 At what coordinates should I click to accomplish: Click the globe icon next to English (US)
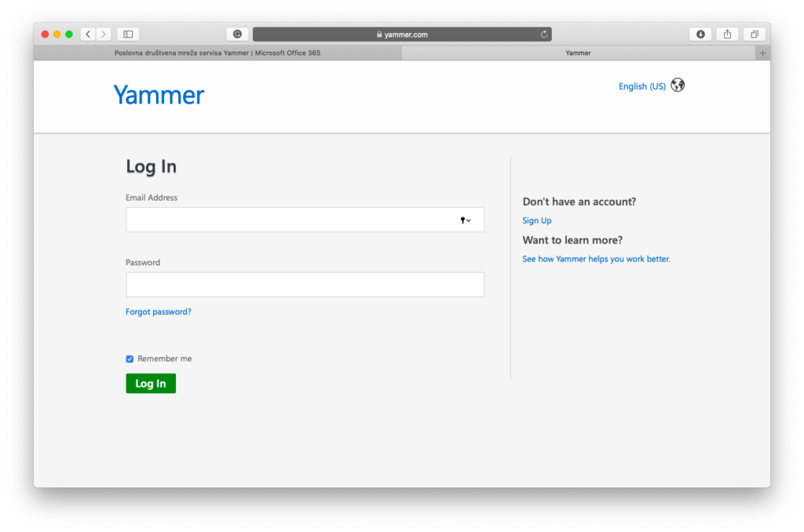(x=678, y=86)
